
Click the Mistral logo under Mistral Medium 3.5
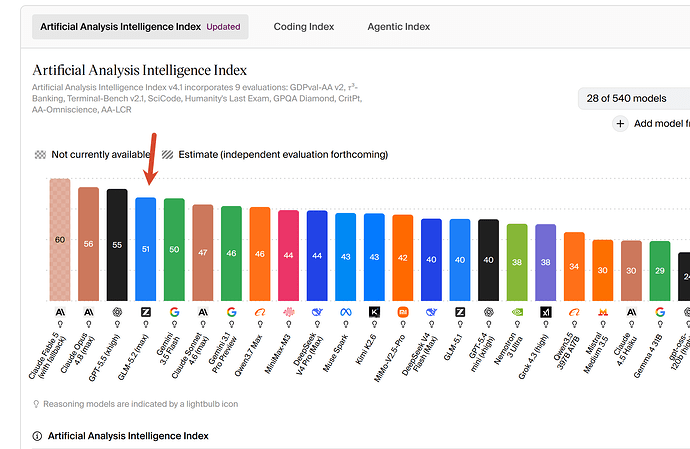pos(603,312)
